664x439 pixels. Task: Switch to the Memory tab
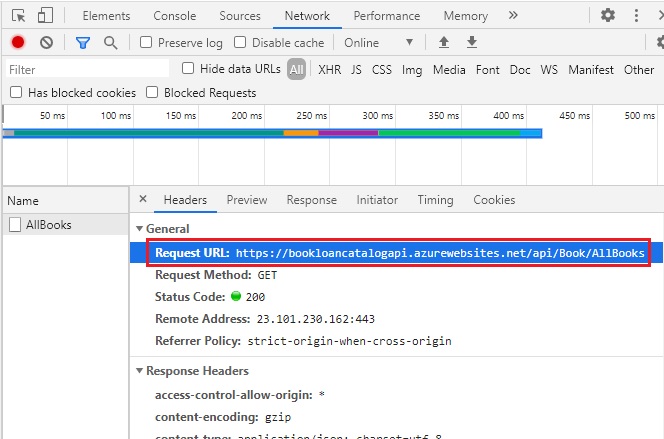[465, 16]
